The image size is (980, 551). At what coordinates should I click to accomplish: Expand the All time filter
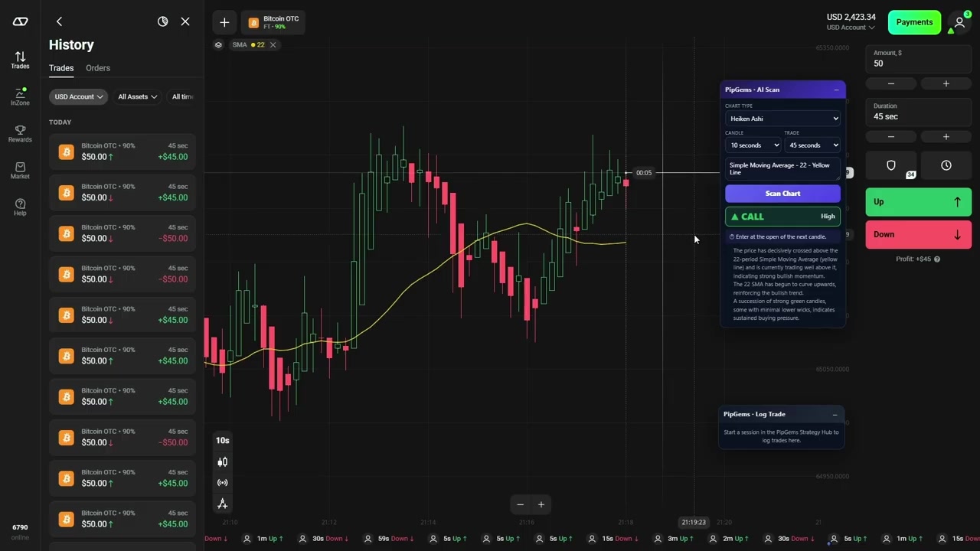(182, 96)
